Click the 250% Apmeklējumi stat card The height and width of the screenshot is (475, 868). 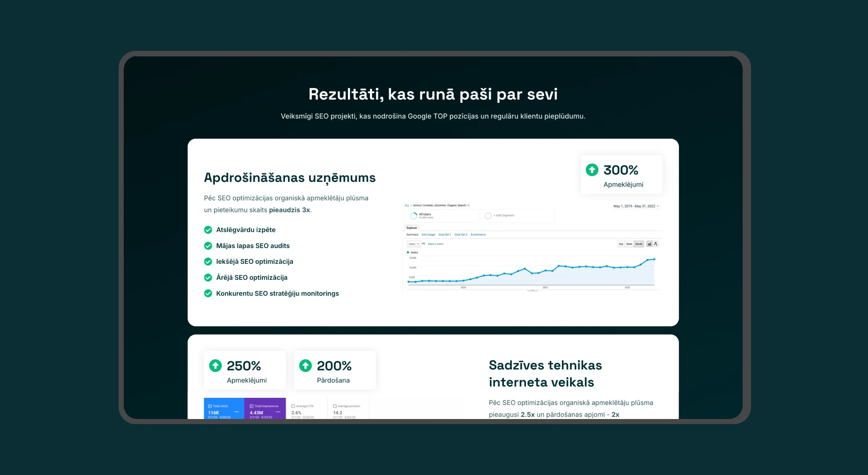click(x=245, y=370)
